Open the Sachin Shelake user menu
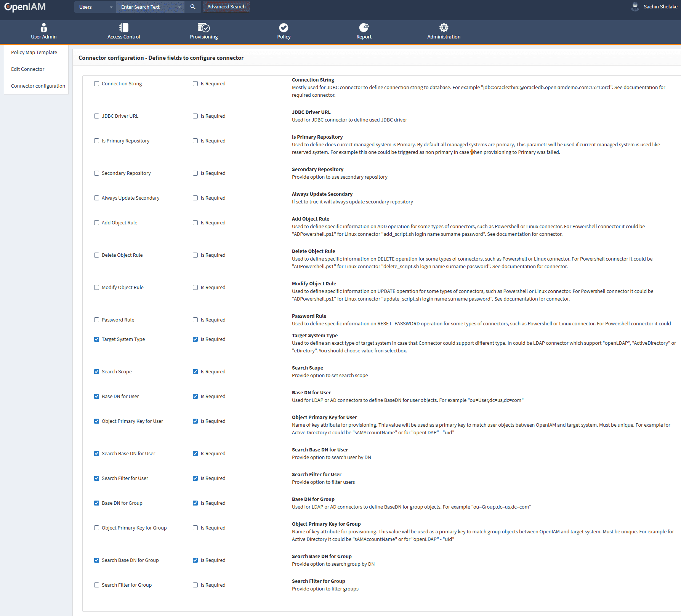The height and width of the screenshot is (616, 681). tap(660, 7)
